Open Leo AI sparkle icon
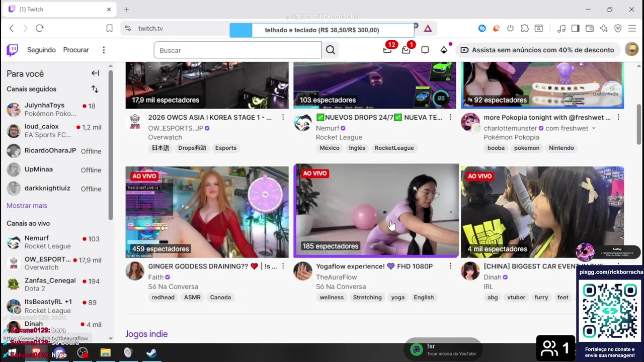Image resolution: width=644 pixels, height=362 pixels. (x=604, y=29)
